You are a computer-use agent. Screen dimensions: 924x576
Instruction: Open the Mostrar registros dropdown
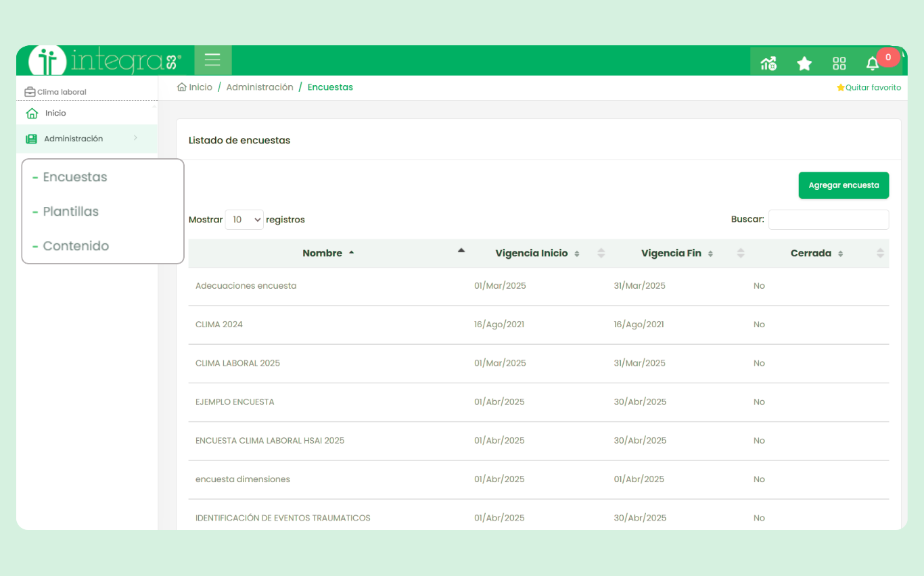(244, 220)
